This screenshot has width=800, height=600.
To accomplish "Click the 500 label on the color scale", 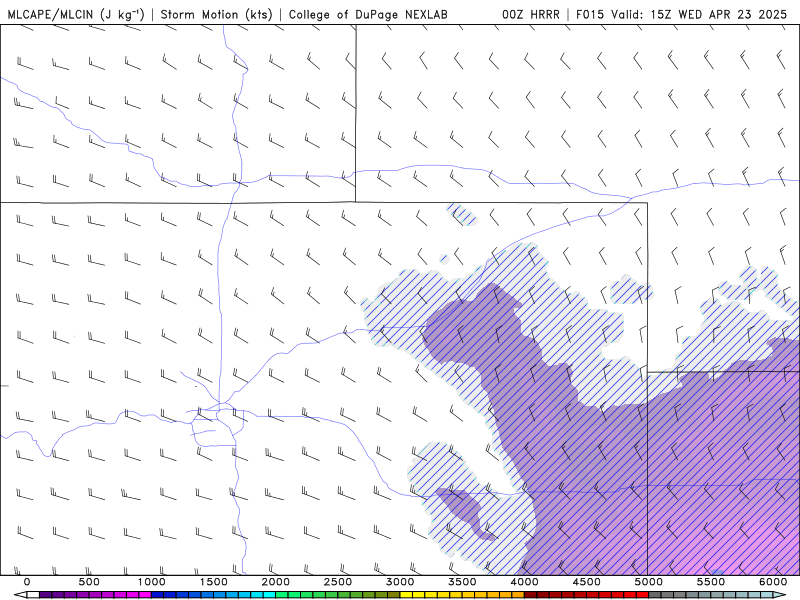I will [89, 582].
